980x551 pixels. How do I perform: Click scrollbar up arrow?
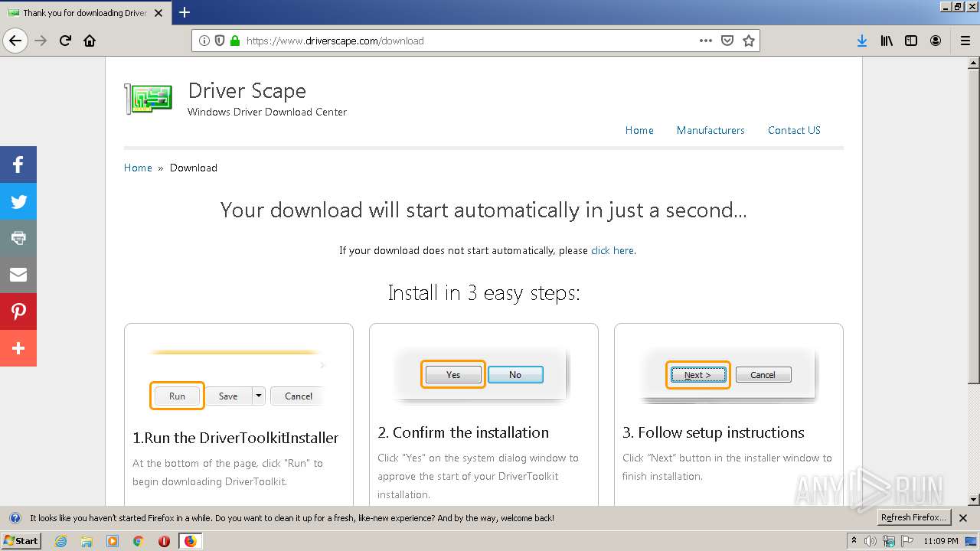tap(973, 64)
